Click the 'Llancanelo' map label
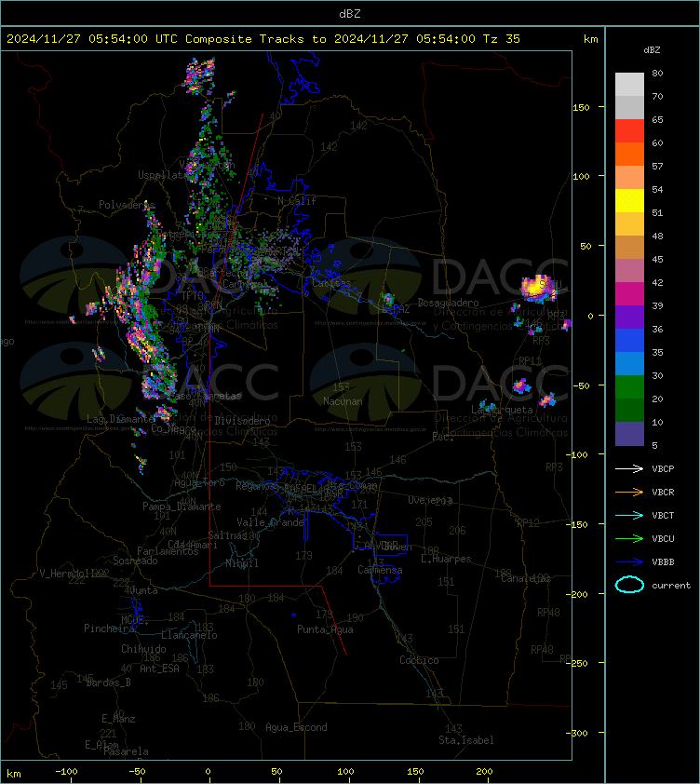The height and width of the screenshot is (784, 700). point(189,635)
